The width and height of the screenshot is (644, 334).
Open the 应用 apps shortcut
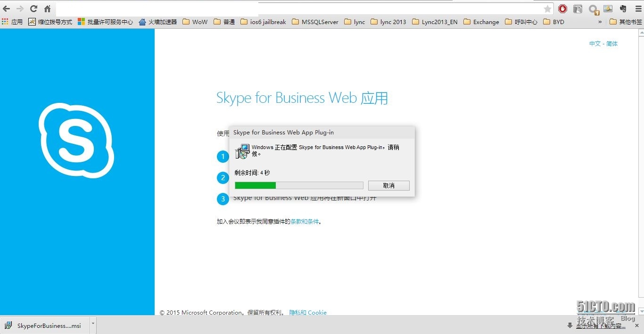click(x=12, y=22)
